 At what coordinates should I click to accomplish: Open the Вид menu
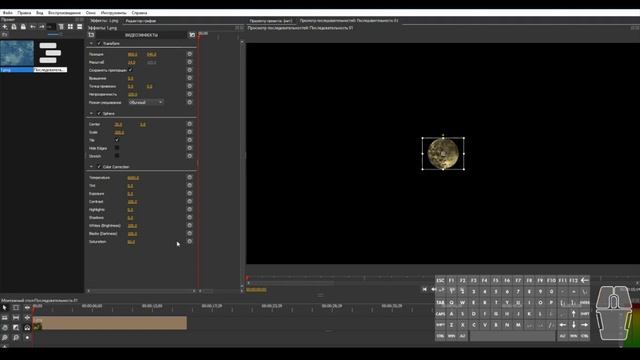[x=40, y=13]
